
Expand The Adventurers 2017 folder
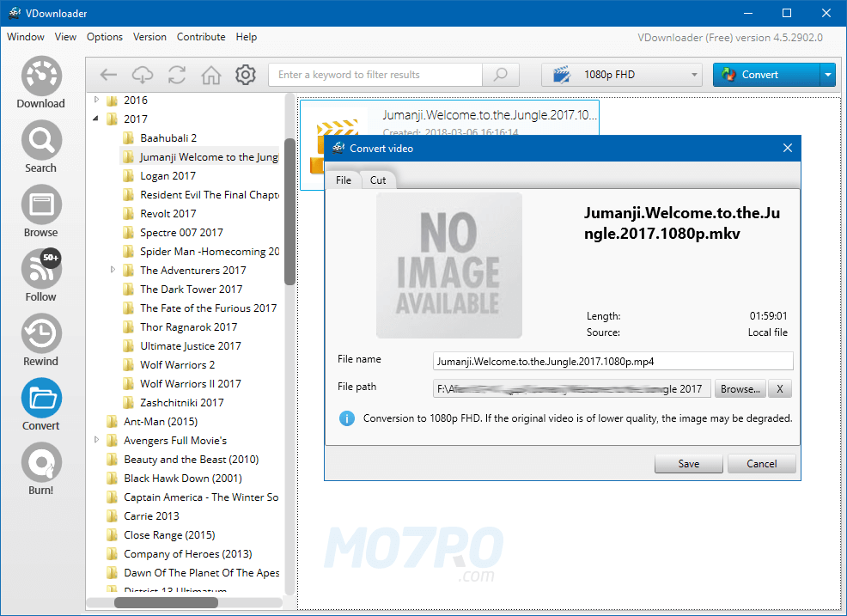pos(113,270)
